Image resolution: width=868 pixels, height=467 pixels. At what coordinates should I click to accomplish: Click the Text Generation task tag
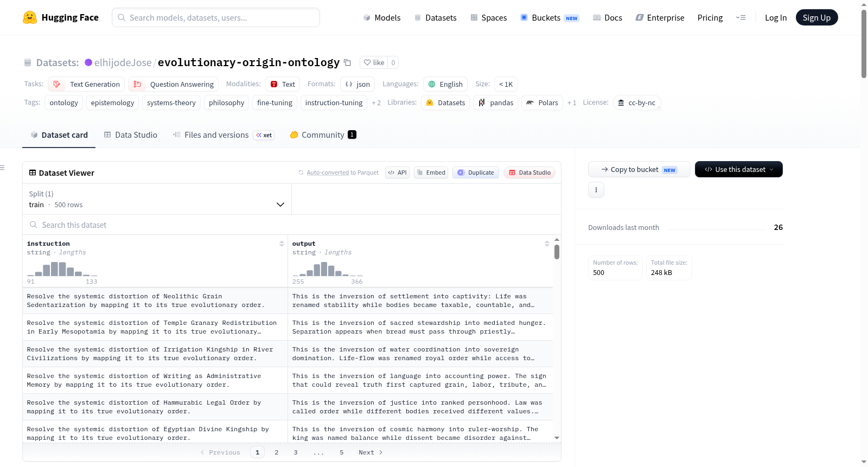coord(86,84)
